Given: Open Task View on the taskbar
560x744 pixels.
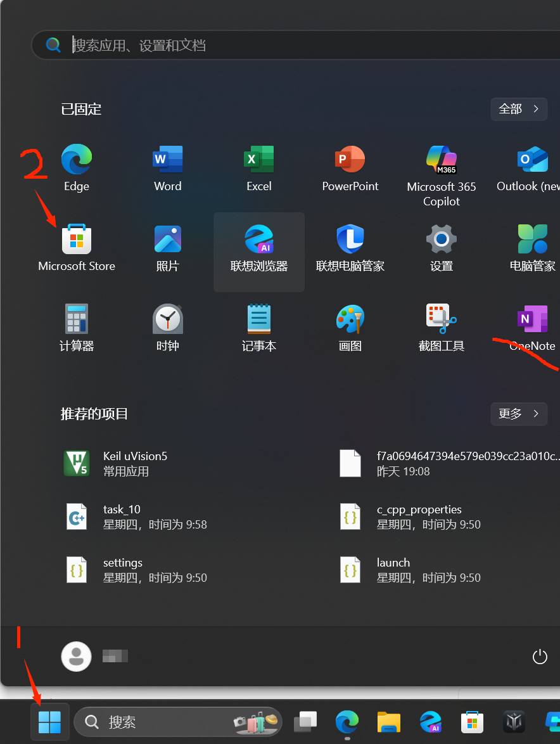Looking at the screenshot, I should 305,722.
